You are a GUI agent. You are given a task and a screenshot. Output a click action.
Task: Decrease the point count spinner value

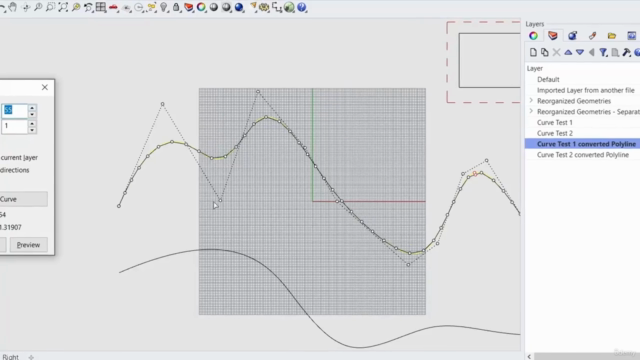coord(32,114)
